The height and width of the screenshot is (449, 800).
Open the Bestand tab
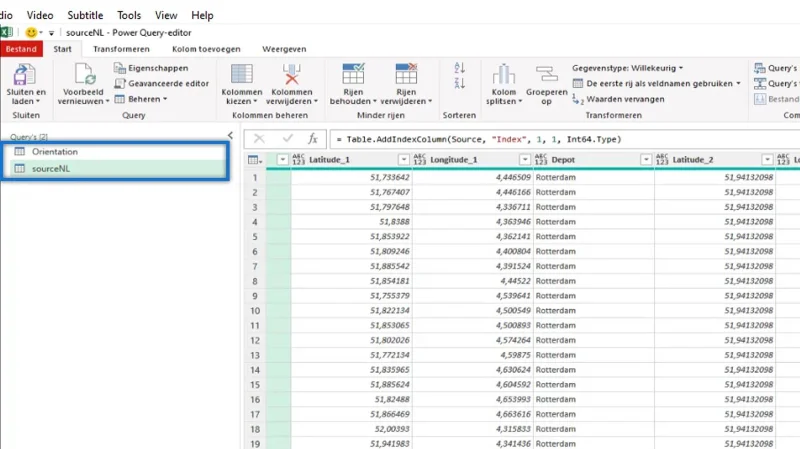click(x=21, y=49)
